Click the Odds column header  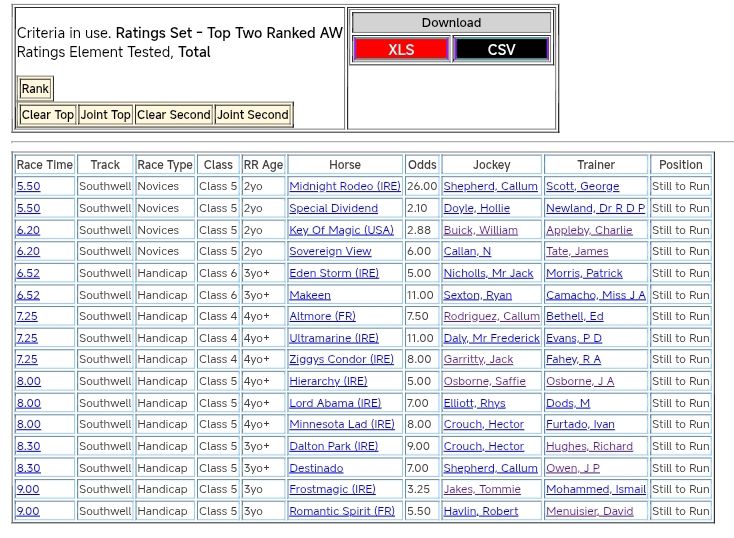click(x=422, y=165)
